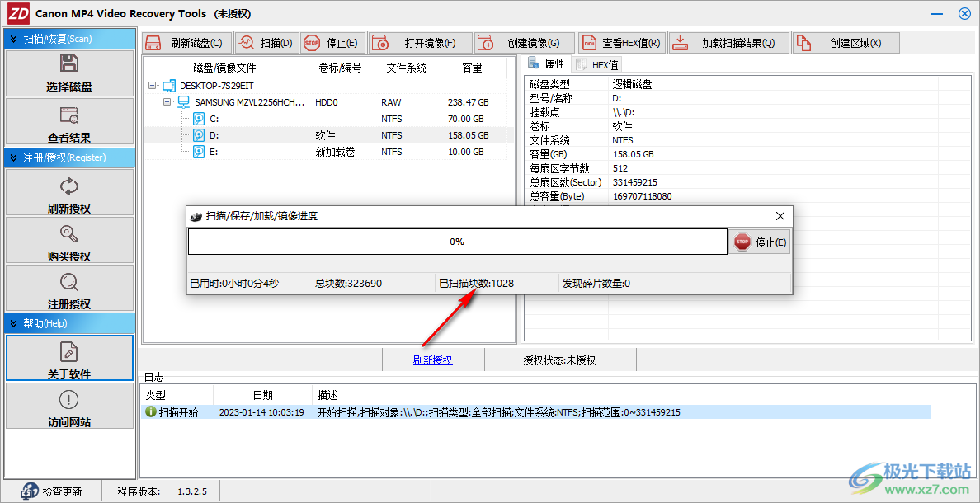Click the SAMSUNG MZVL2256HCH disk entry

click(250, 102)
